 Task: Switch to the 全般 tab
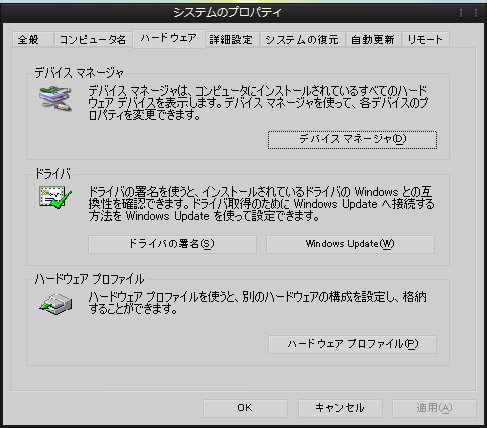pyautogui.click(x=33, y=40)
